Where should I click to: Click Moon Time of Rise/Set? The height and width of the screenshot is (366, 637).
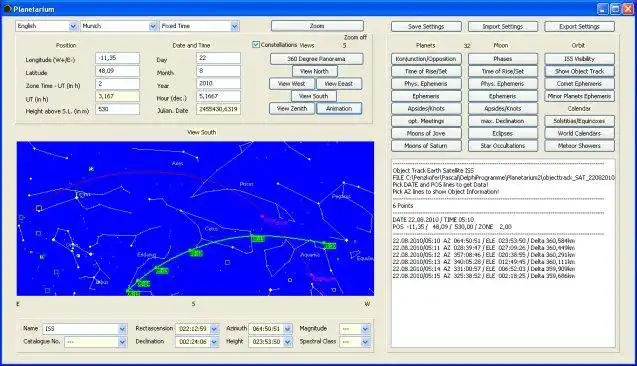(x=503, y=71)
